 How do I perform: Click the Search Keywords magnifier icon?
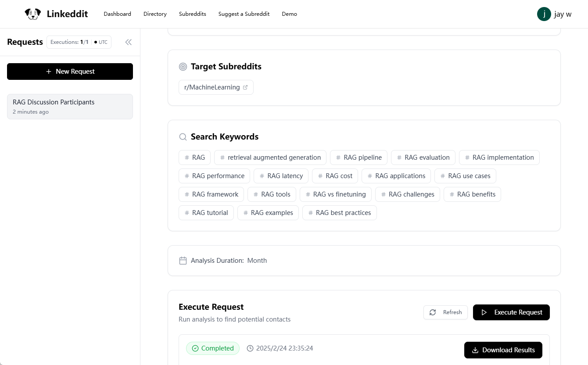[183, 137]
